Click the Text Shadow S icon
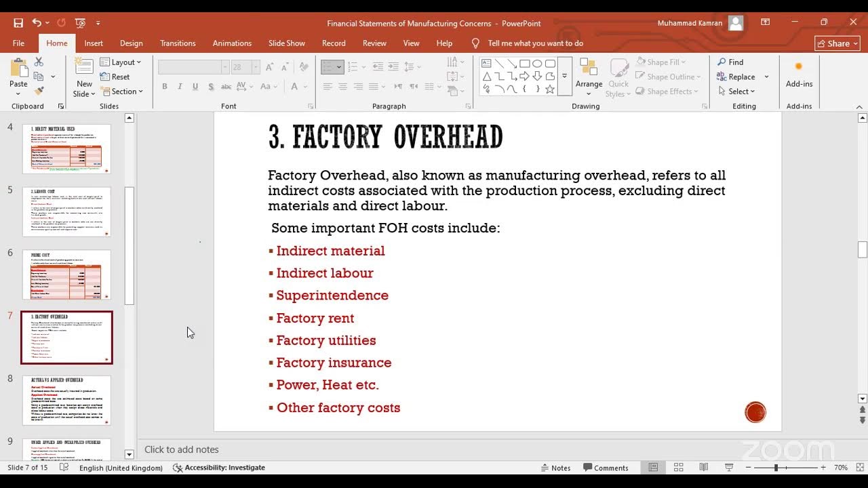Viewport: 868px width, 488px height. tap(211, 87)
